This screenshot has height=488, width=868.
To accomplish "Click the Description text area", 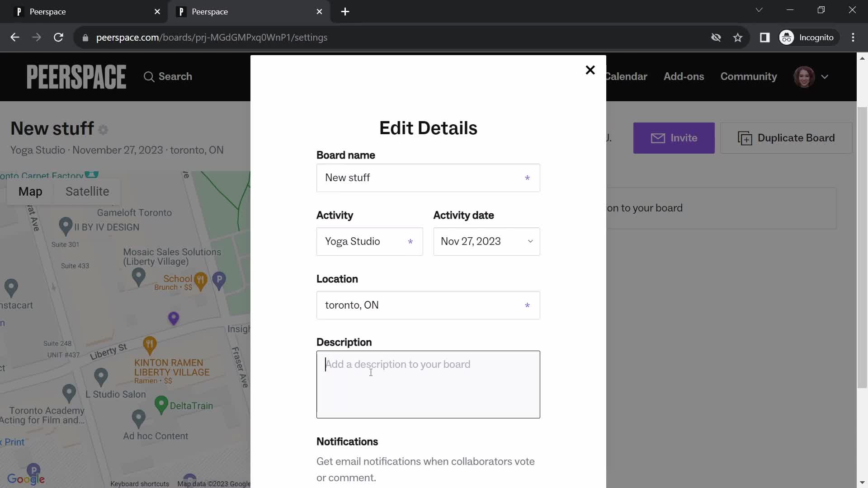I will [x=427, y=385].
